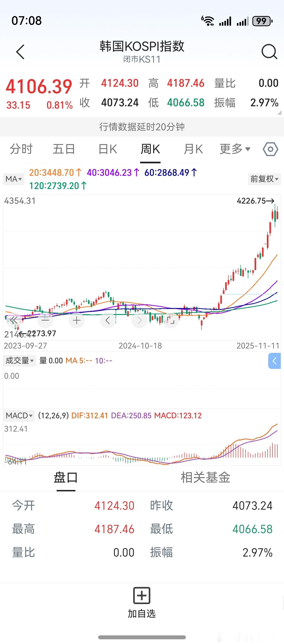Tap the date label 2024-10-18
The height and width of the screenshot is (644, 284).
click(140, 346)
